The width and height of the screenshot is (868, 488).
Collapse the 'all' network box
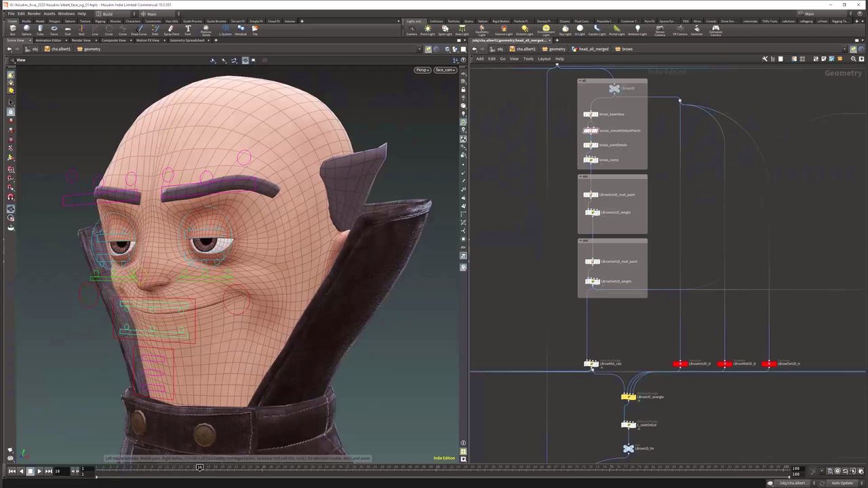[x=582, y=81]
